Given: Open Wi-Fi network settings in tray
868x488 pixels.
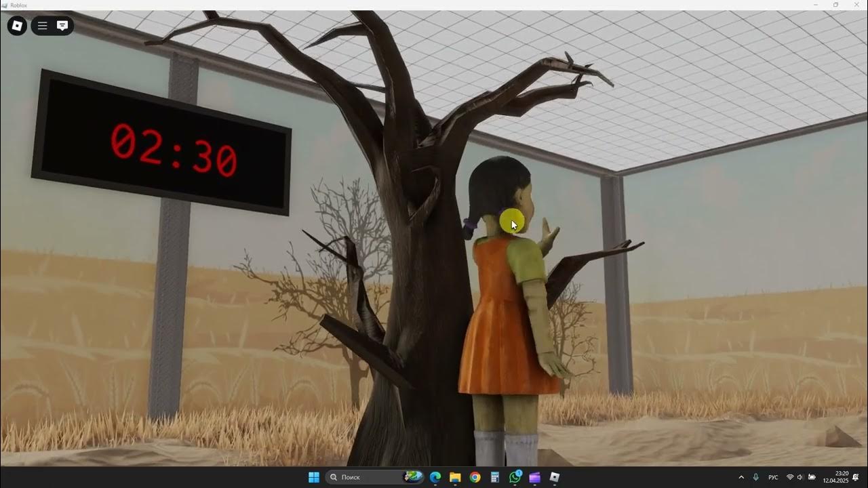Looking at the screenshot, I should 790,477.
